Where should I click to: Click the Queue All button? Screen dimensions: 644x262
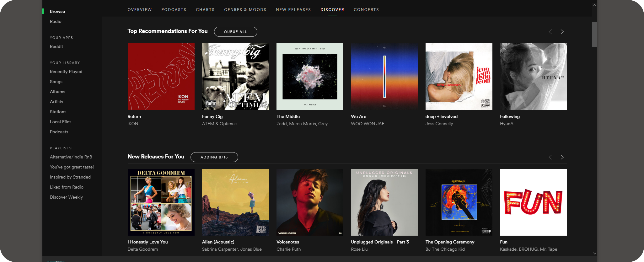point(235,32)
